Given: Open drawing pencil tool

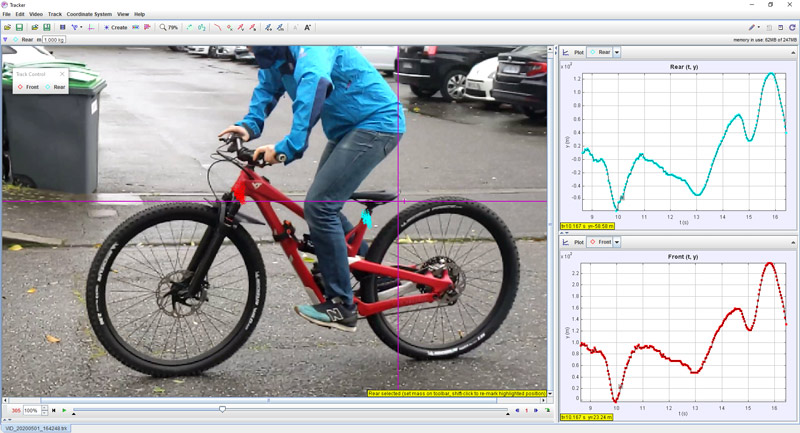Looking at the screenshot, I should [x=752, y=28].
